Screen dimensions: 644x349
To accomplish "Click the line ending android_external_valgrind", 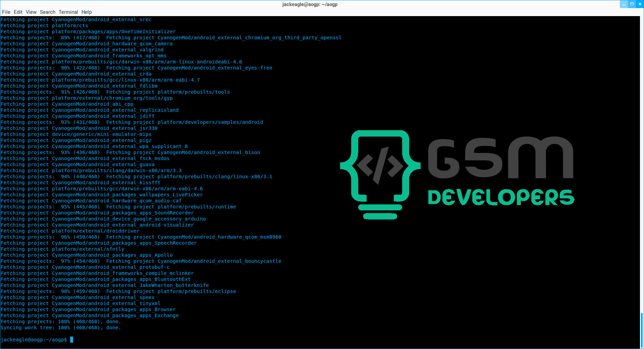I will [82, 50].
